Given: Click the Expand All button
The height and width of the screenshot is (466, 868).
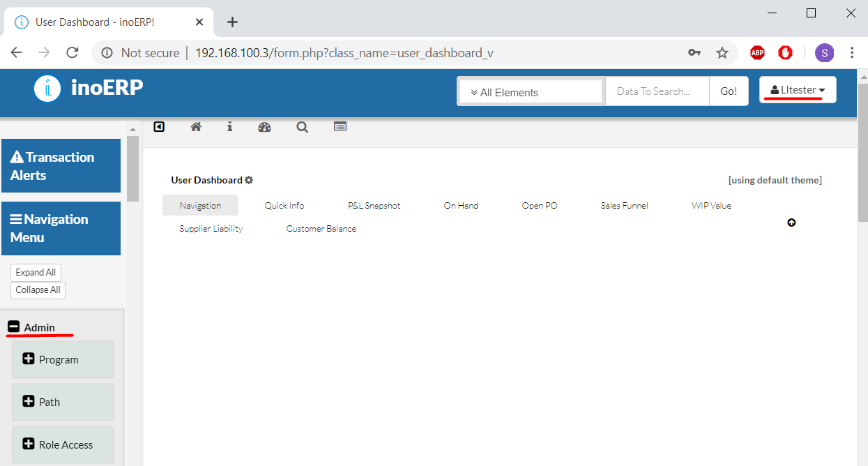Looking at the screenshot, I should click(x=36, y=272).
